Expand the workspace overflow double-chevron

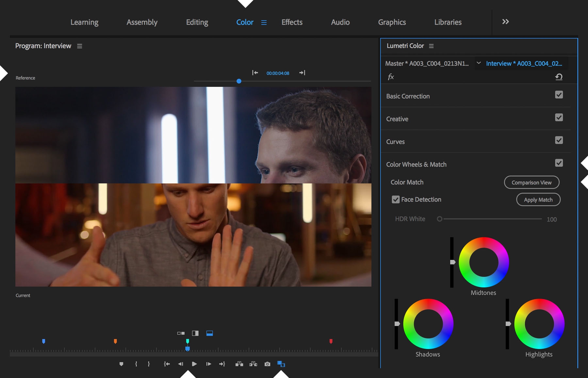coord(505,22)
